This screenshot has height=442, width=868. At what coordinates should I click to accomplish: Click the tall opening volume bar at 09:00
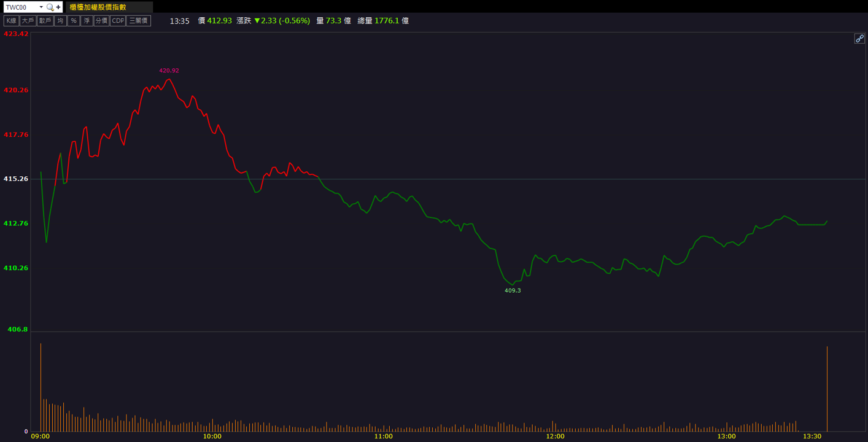tap(41, 387)
